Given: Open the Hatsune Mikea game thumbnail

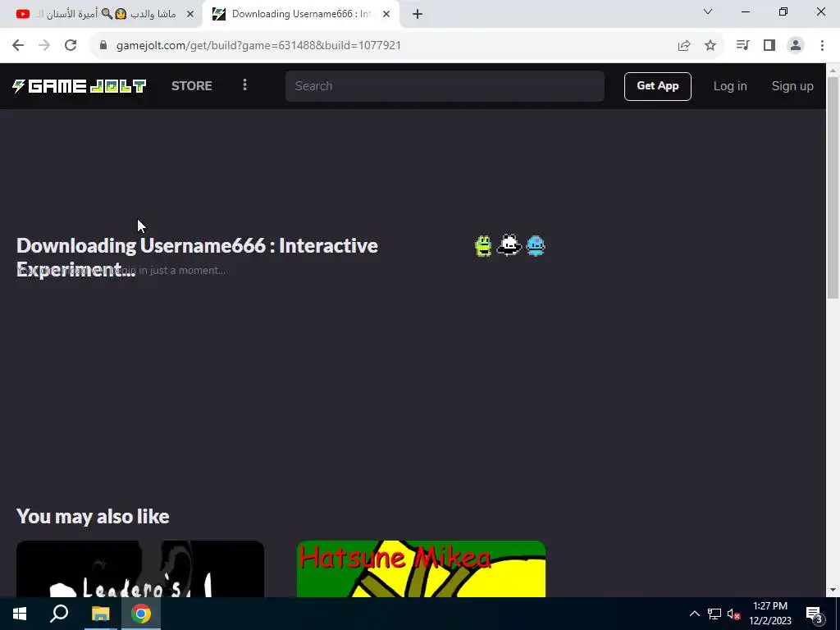Looking at the screenshot, I should [x=421, y=568].
